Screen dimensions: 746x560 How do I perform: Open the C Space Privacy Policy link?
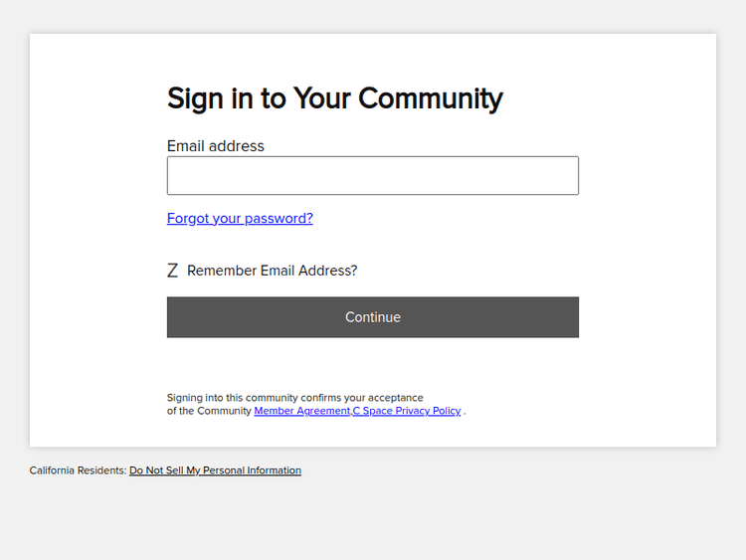[407, 411]
